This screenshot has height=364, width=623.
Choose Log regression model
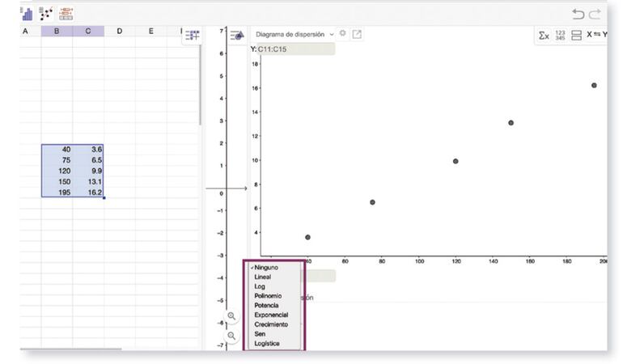273,286
